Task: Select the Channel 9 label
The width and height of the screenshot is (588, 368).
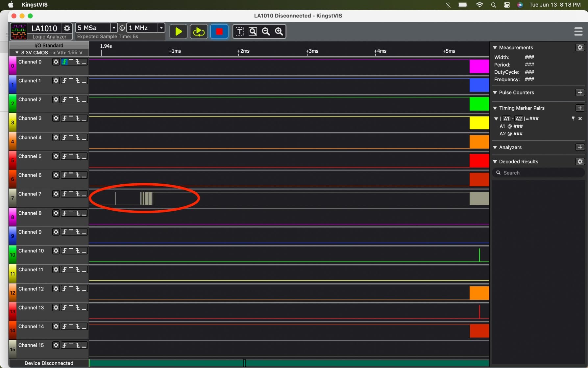Action: point(30,232)
